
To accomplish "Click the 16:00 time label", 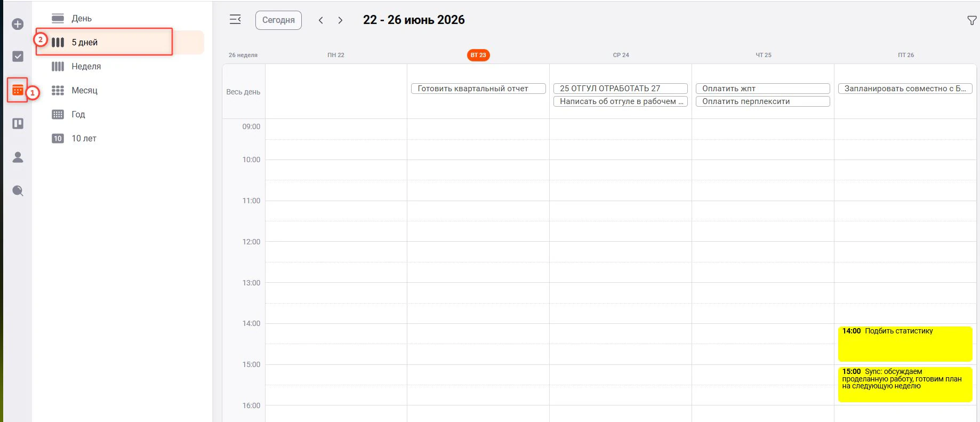I will point(251,405).
